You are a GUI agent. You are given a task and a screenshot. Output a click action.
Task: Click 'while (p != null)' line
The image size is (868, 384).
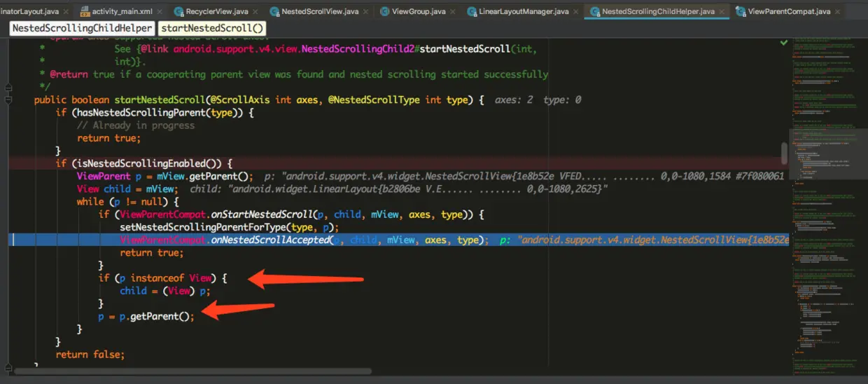tap(127, 201)
